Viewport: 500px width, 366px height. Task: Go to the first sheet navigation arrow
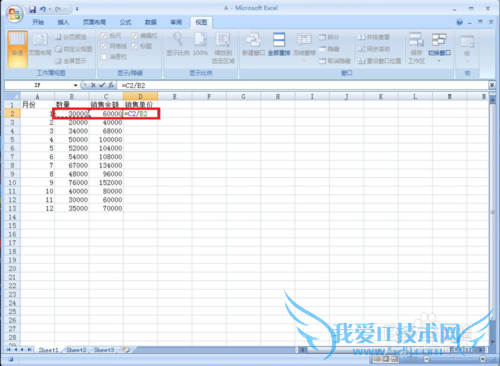click(9, 350)
